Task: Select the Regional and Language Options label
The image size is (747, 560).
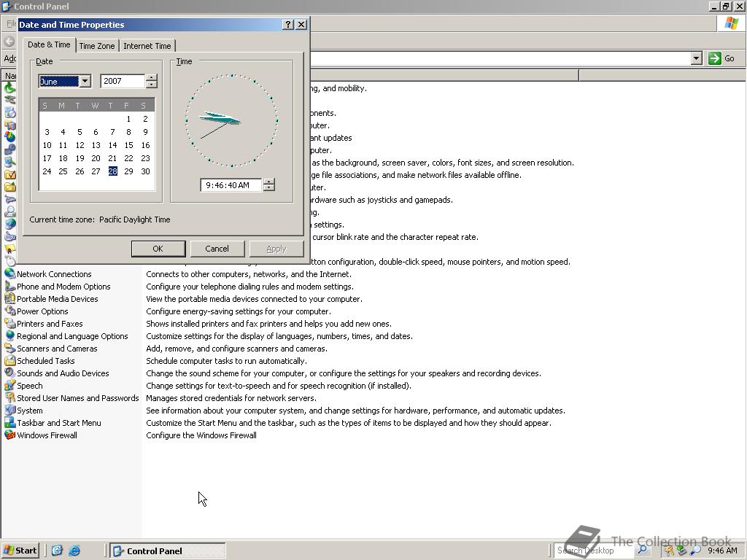Action: (x=72, y=336)
